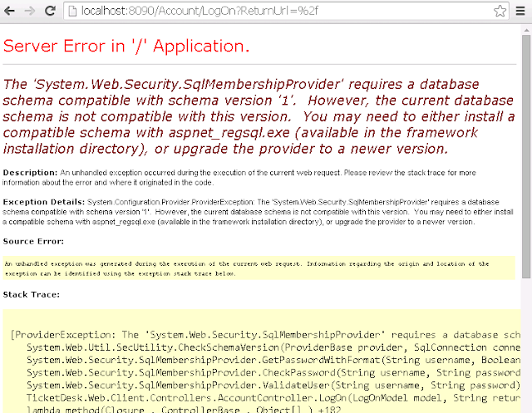Click the ValidateUser stack trace line
This screenshot has width=532, height=413.
(273, 386)
